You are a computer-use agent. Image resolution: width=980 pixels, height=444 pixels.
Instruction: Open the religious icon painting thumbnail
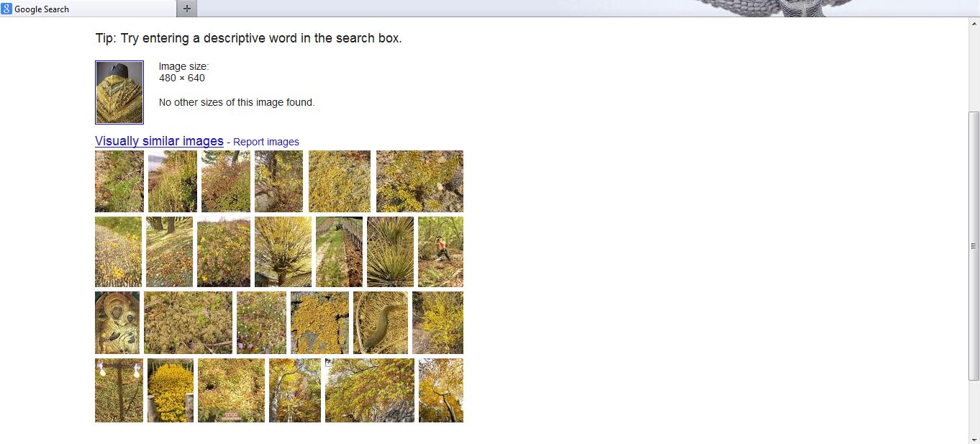(x=117, y=322)
